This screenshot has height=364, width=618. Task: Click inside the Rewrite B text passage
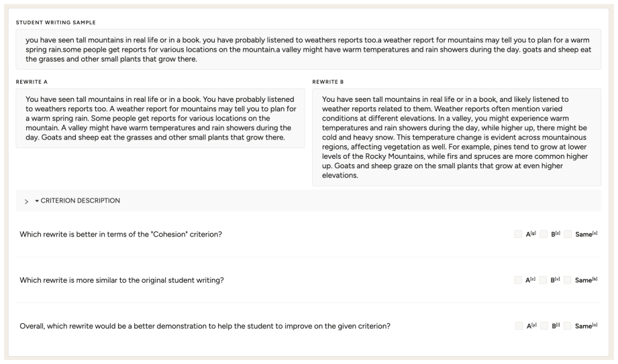click(x=456, y=137)
